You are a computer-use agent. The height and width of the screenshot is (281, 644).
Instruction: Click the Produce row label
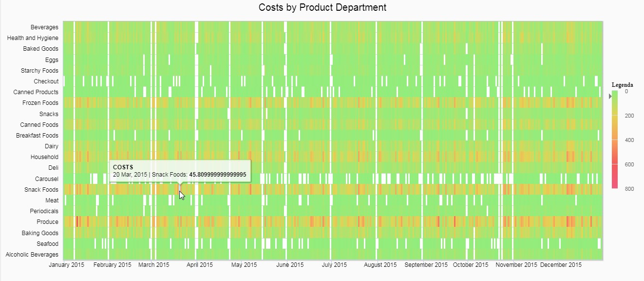point(48,222)
